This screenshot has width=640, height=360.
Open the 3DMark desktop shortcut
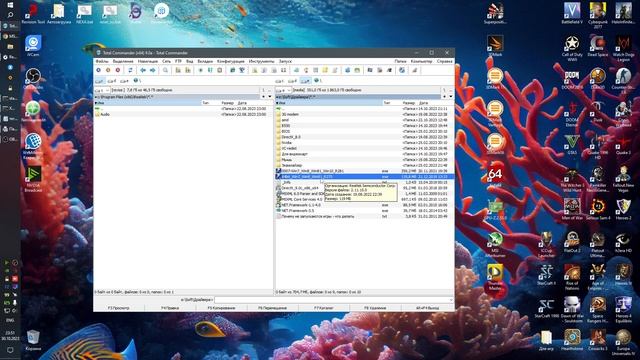[495, 46]
